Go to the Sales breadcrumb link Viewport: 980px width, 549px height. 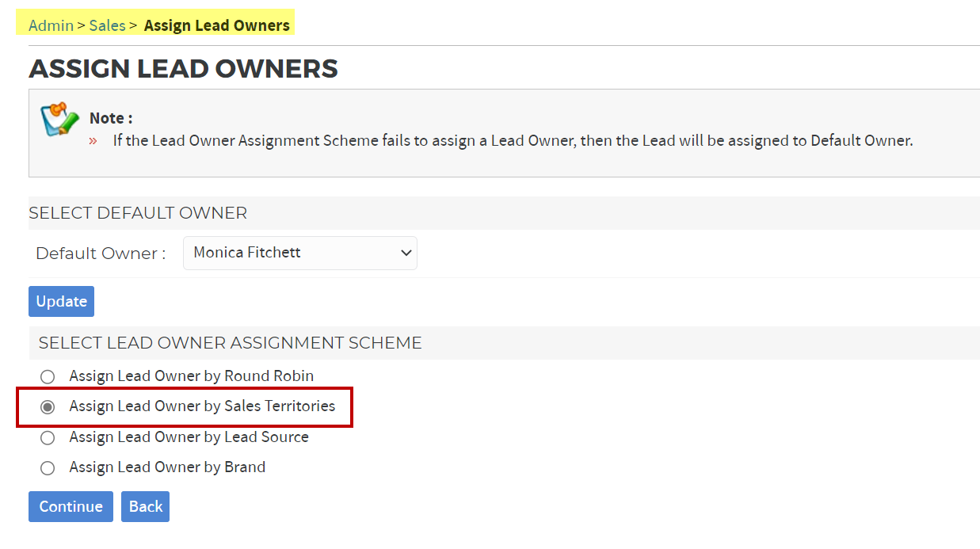(x=107, y=25)
